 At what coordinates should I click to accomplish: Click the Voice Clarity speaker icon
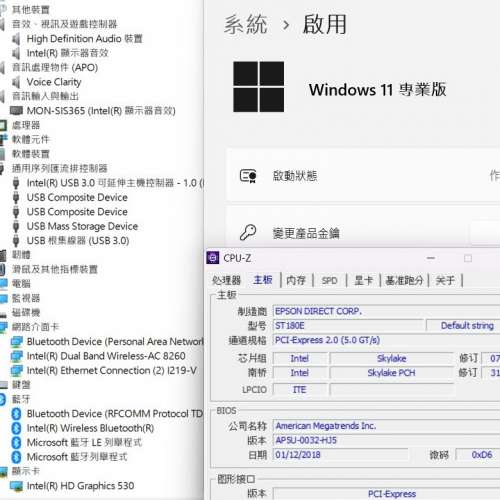(16, 82)
